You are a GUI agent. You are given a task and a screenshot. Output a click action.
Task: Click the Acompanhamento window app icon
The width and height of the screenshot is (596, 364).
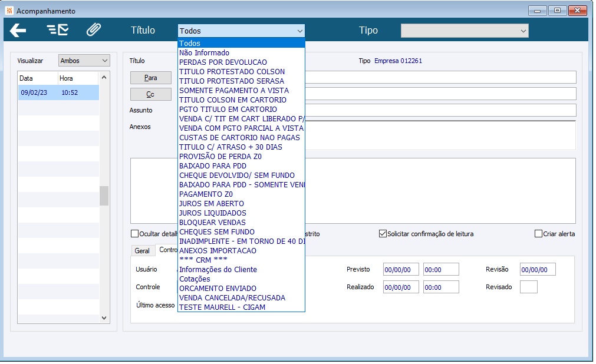(x=9, y=11)
